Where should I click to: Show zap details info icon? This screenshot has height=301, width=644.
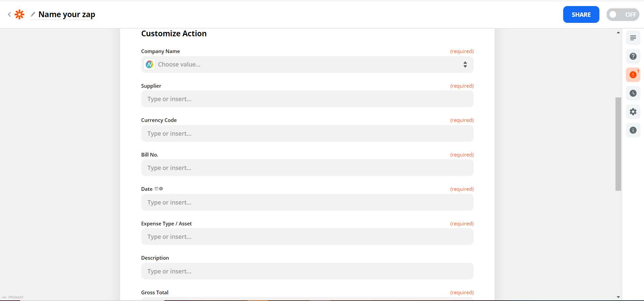633,130
